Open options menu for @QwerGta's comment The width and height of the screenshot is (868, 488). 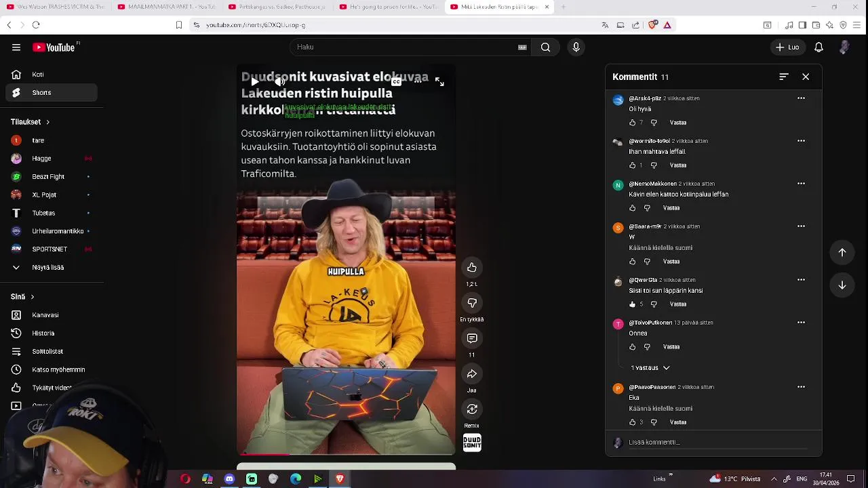pyautogui.click(x=801, y=280)
